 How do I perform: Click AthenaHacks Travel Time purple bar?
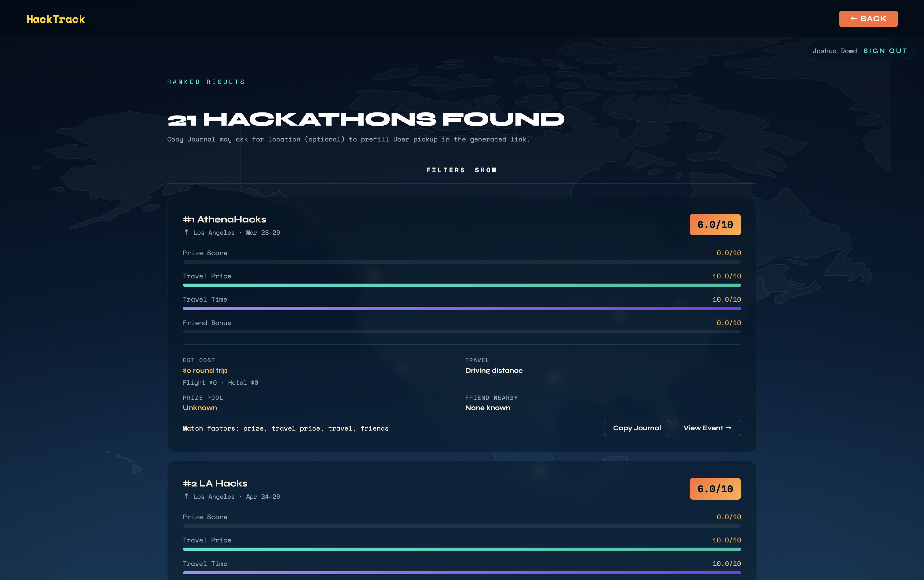[x=461, y=308]
